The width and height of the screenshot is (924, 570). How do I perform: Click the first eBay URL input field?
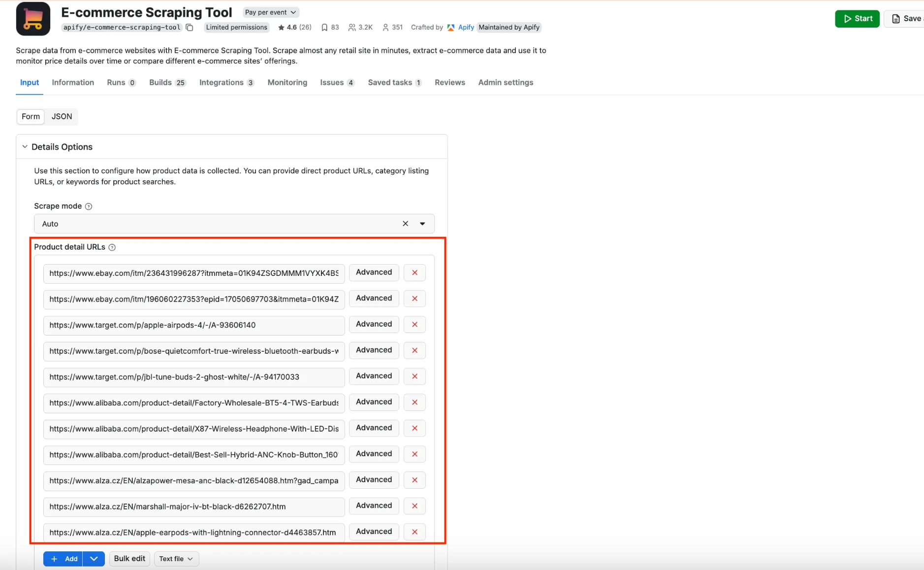coord(193,273)
